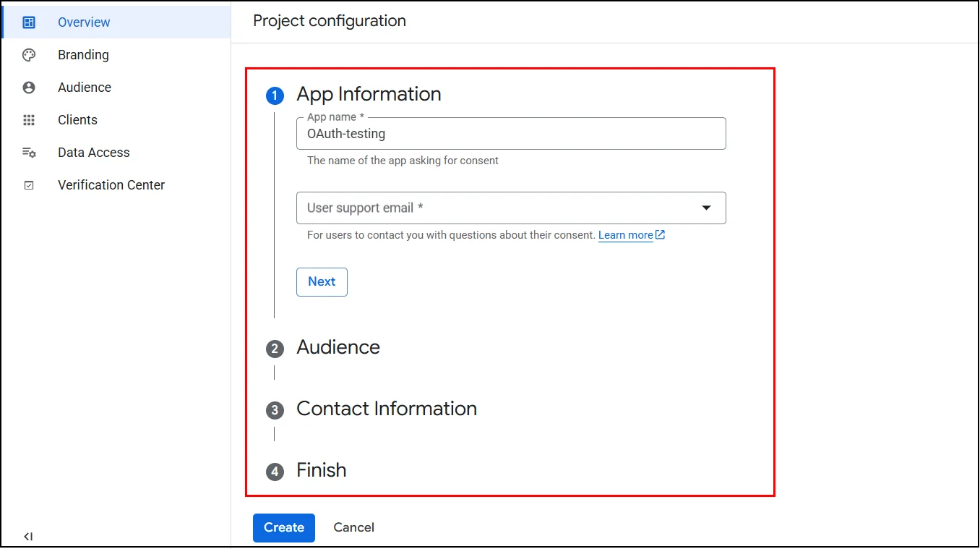Select step 2 circle for Audience
The width and height of the screenshot is (980, 549).
(x=275, y=349)
